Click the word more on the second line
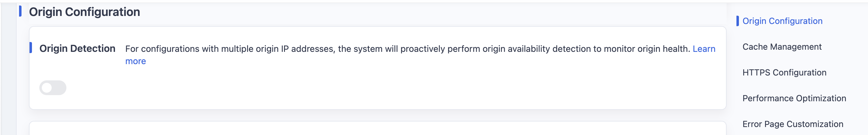 pos(136,61)
